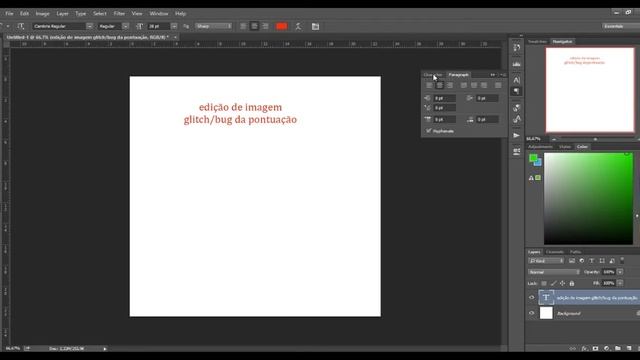This screenshot has height=360, width=640.
Task: Hide the text layer using eye icon
Action: click(531, 298)
